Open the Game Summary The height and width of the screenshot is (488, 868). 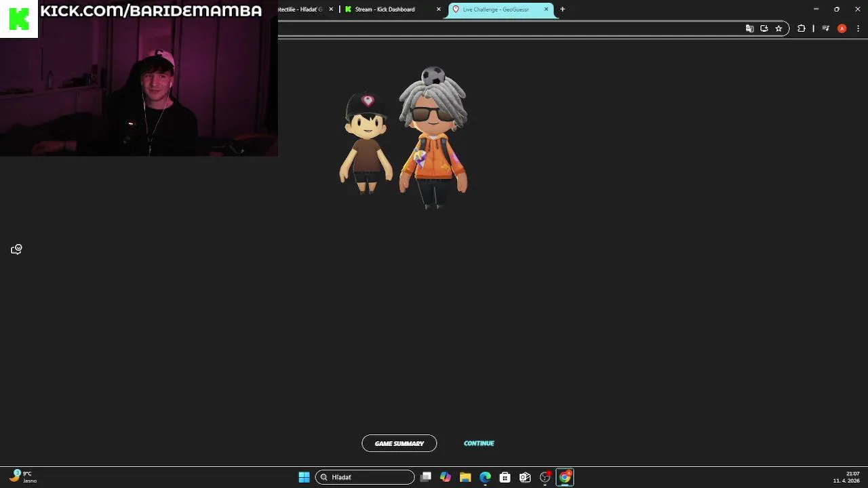click(399, 443)
